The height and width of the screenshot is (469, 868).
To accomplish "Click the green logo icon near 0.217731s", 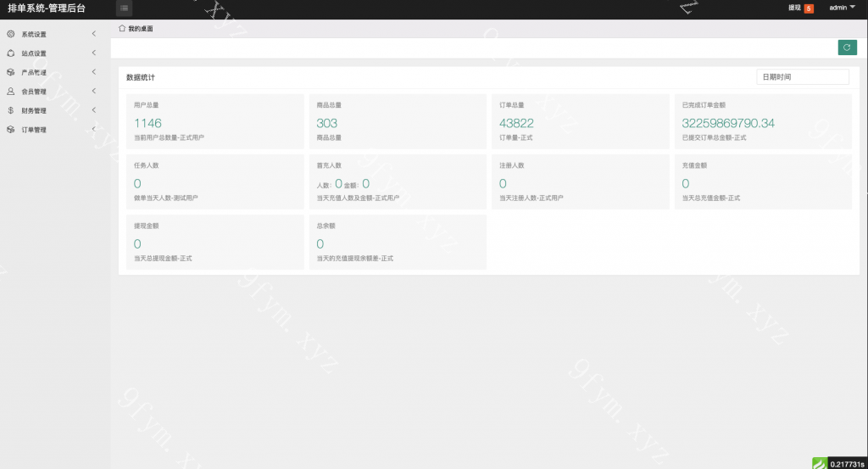I will point(820,463).
